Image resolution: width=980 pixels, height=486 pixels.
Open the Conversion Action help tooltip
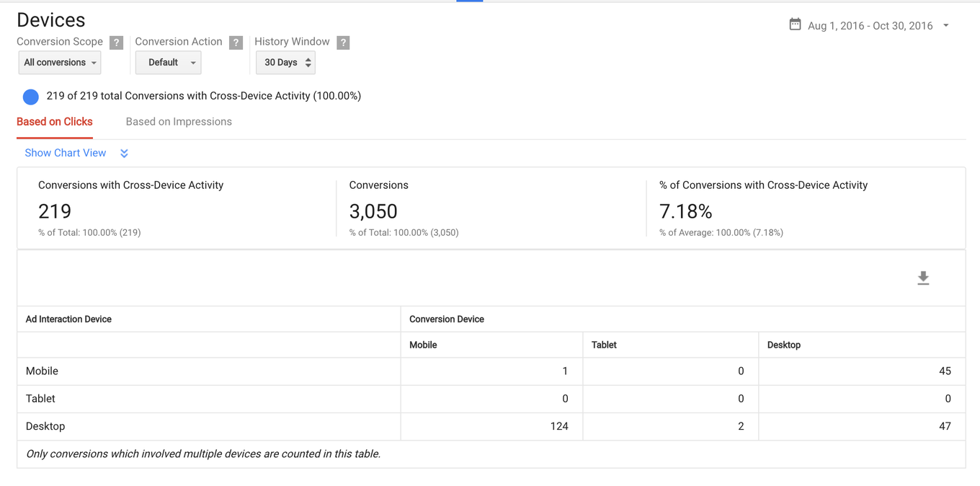[236, 42]
